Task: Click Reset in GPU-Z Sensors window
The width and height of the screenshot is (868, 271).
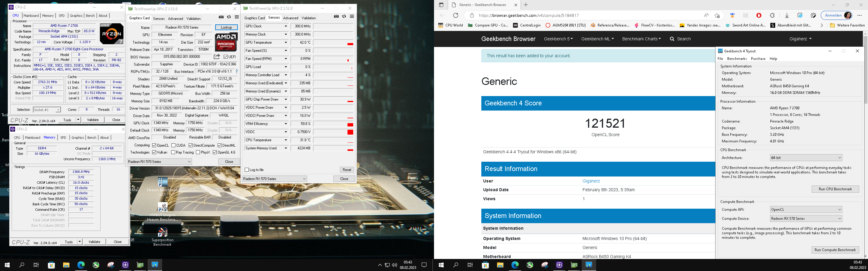Action: point(347,170)
